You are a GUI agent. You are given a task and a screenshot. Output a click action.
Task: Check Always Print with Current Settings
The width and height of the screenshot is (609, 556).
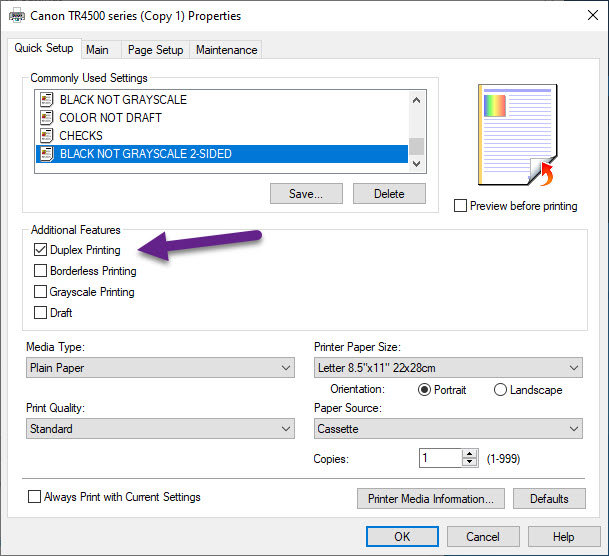click(35, 497)
